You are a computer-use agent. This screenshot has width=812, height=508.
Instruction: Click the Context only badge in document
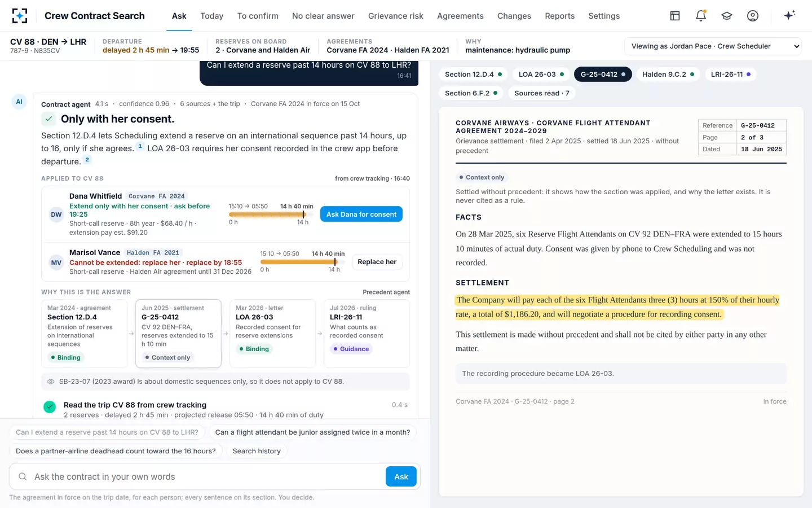pyautogui.click(x=482, y=177)
